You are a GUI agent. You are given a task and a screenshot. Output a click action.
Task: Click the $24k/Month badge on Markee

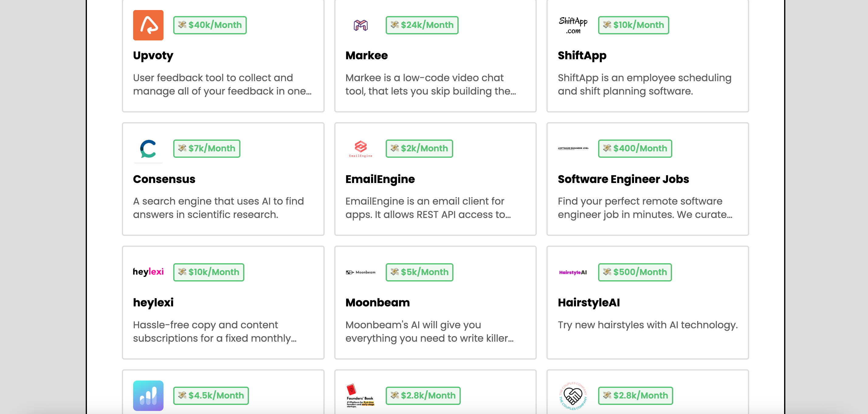click(x=422, y=25)
